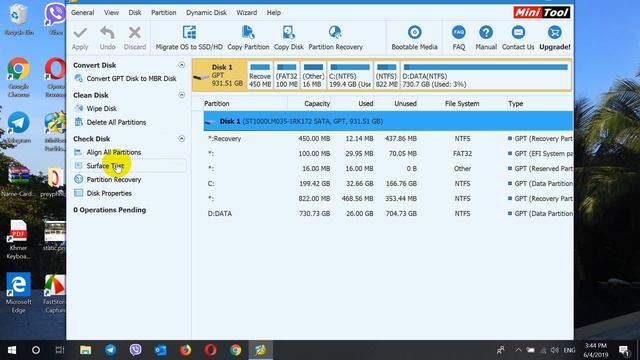The image size is (640, 360).
Task: Select the D:DATA(NTFS) block in the disk map
Action: (x=485, y=75)
